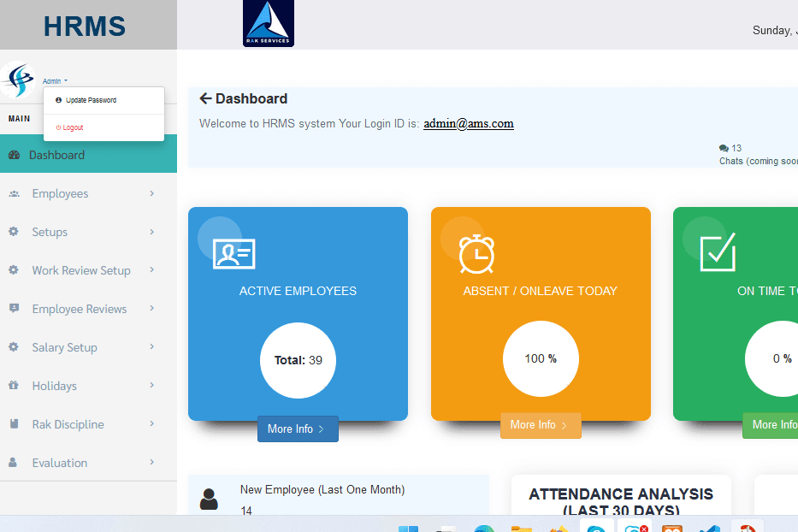This screenshot has width=798, height=532.
Task: Choose Logout from the open Admin menu
Action: click(73, 127)
